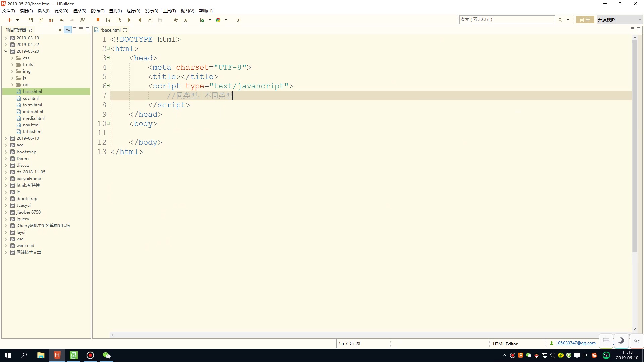Click the Windows Start button
Screen dimensions: 644x362
8,355
